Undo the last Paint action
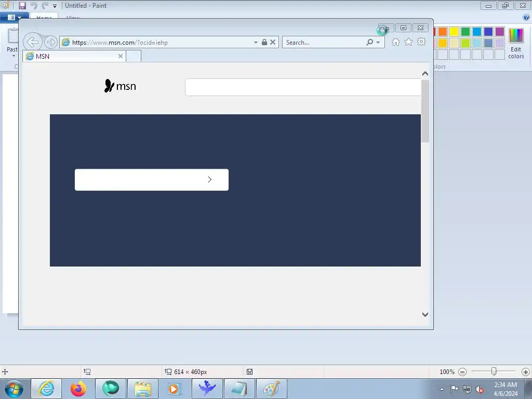This screenshot has height=399, width=532. point(34,5)
